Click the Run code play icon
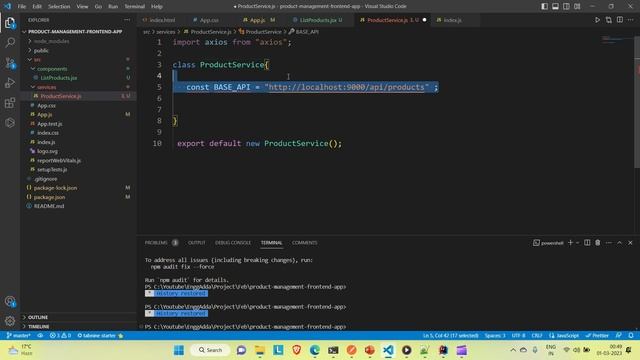The image size is (640, 360). (597, 20)
